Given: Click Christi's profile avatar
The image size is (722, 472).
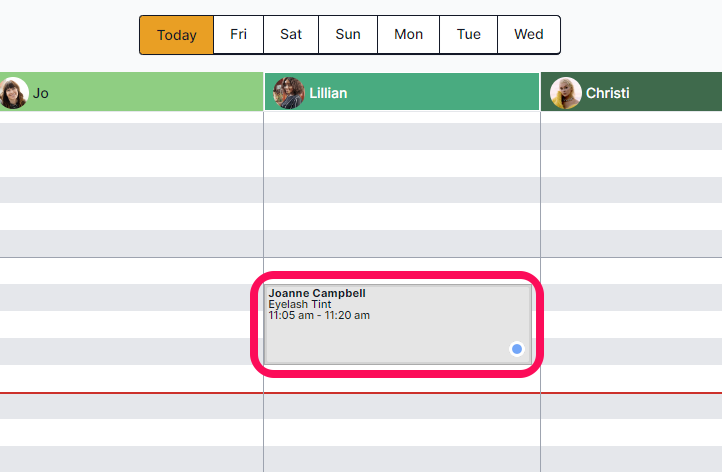Looking at the screenshot, I should tap(566, 93).
